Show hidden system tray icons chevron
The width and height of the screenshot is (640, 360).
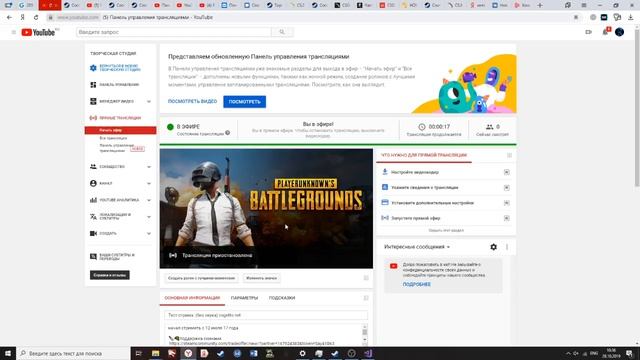(568, 353)
